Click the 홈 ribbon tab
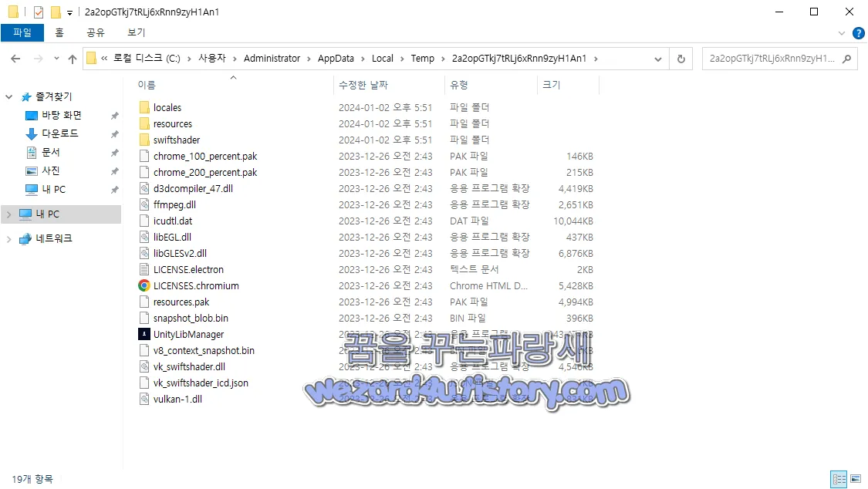This screenshot has height=489, width=868. click(59, 32)
